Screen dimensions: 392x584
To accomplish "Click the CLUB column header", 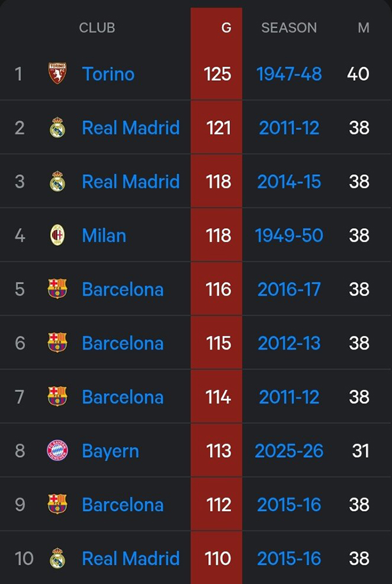I will pos(97,28).
